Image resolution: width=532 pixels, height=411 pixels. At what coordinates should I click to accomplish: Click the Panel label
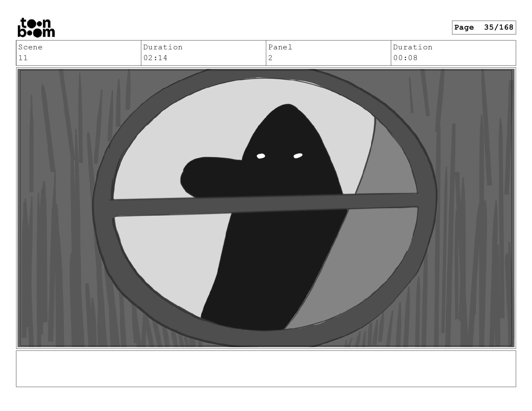(280, 47)
